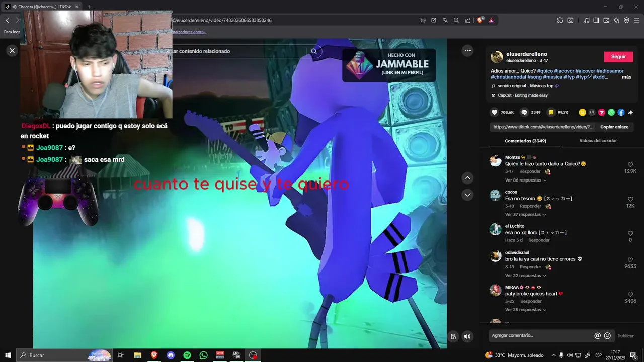Open more share options arrow
644x362 pixels.
pos(630,112)
